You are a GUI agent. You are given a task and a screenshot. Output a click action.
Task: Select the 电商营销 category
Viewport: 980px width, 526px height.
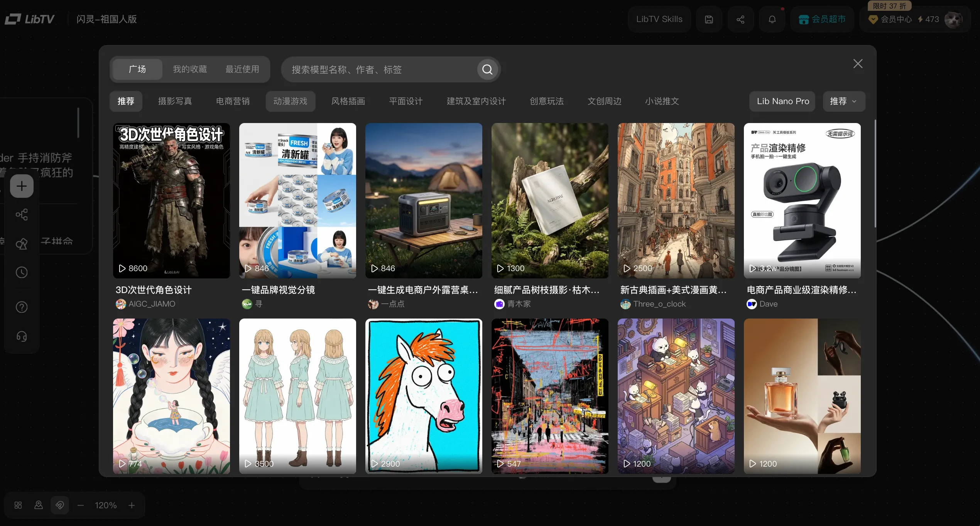(x=233, y=101)
